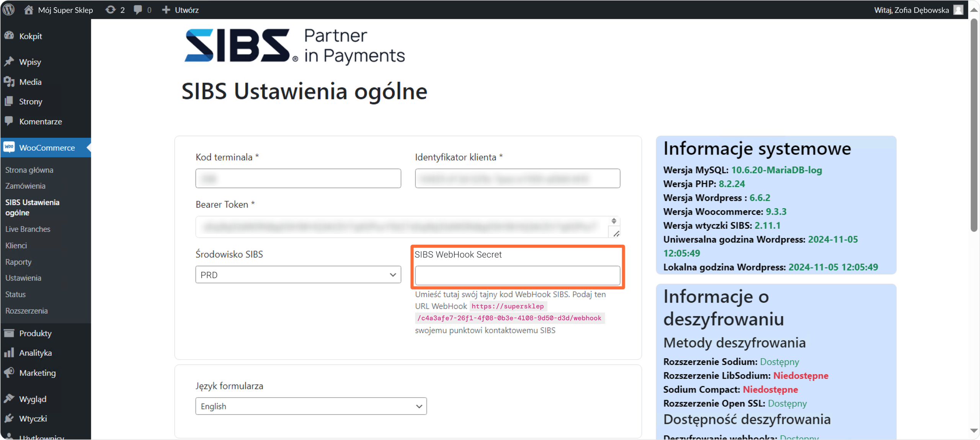Click the Wpisy pin icon
Viewport: 980px width, 440px height.
[x=9, y=62]
